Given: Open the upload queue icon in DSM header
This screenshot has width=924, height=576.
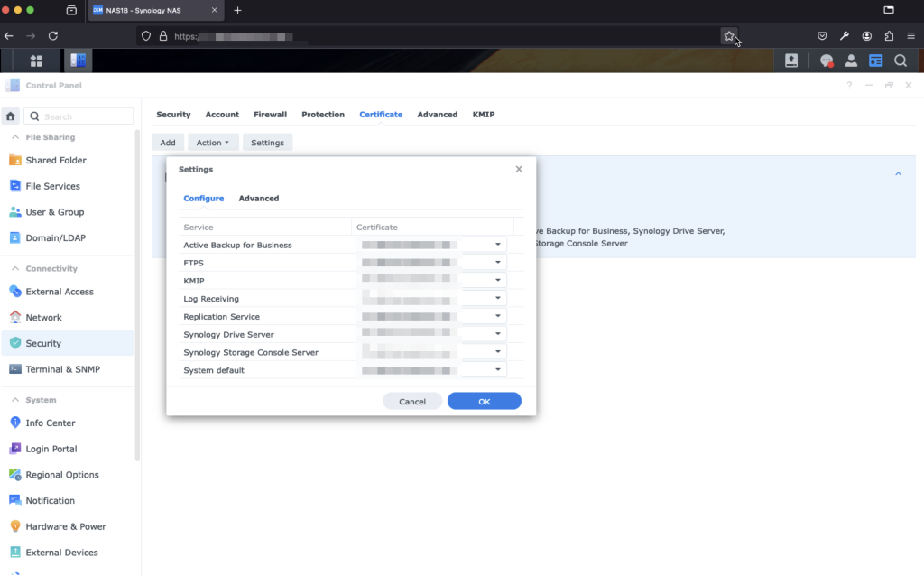Looking at the screenshot, I should (791, 60).
